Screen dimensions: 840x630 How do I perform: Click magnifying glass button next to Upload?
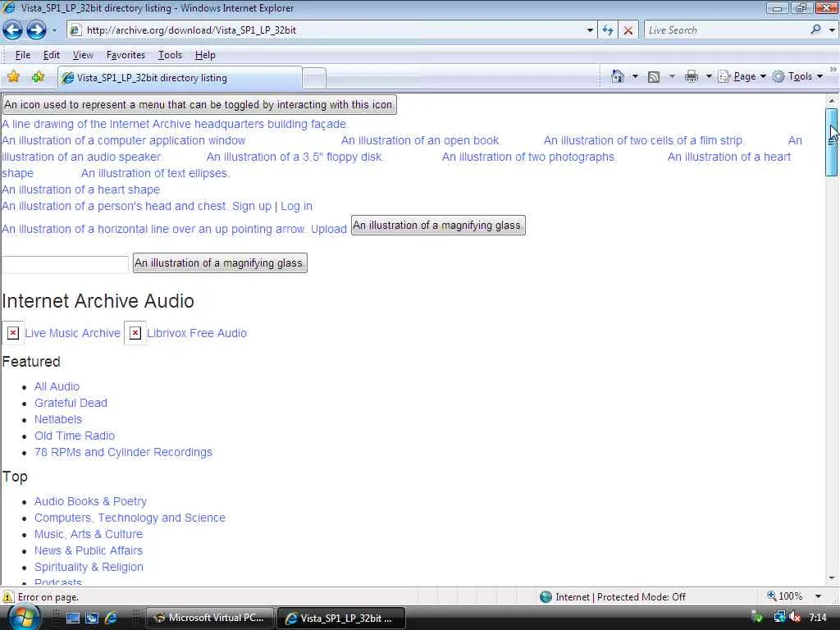[438, 225]
